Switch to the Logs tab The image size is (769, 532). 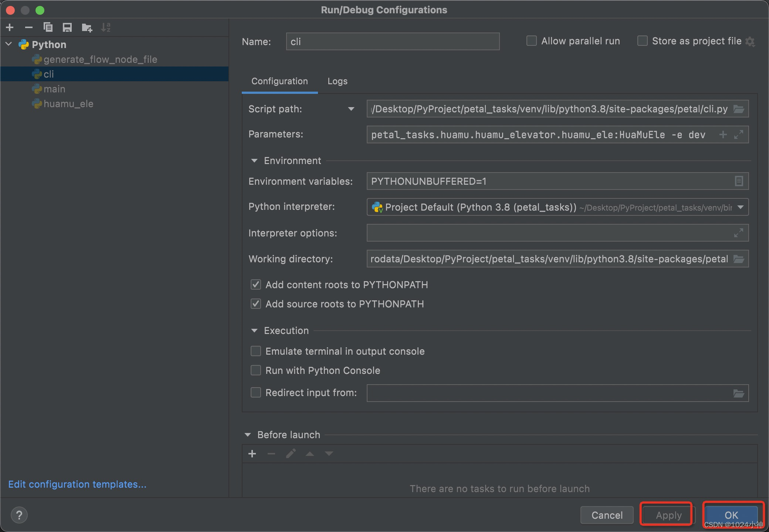click(x=337, y=81)
